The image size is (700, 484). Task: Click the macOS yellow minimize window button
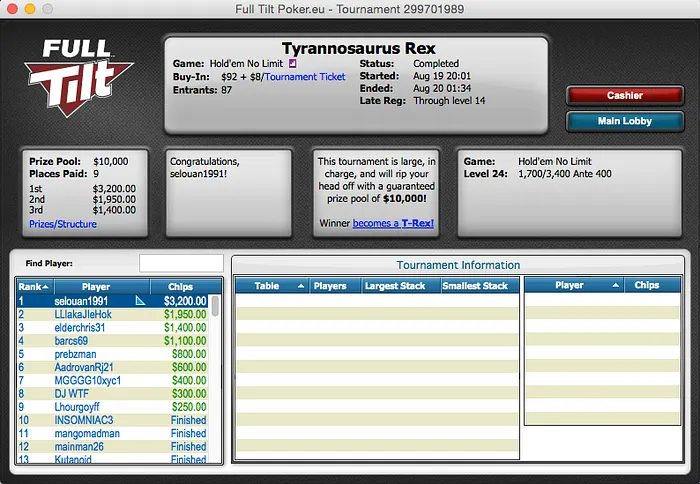[x=30, y=9]
